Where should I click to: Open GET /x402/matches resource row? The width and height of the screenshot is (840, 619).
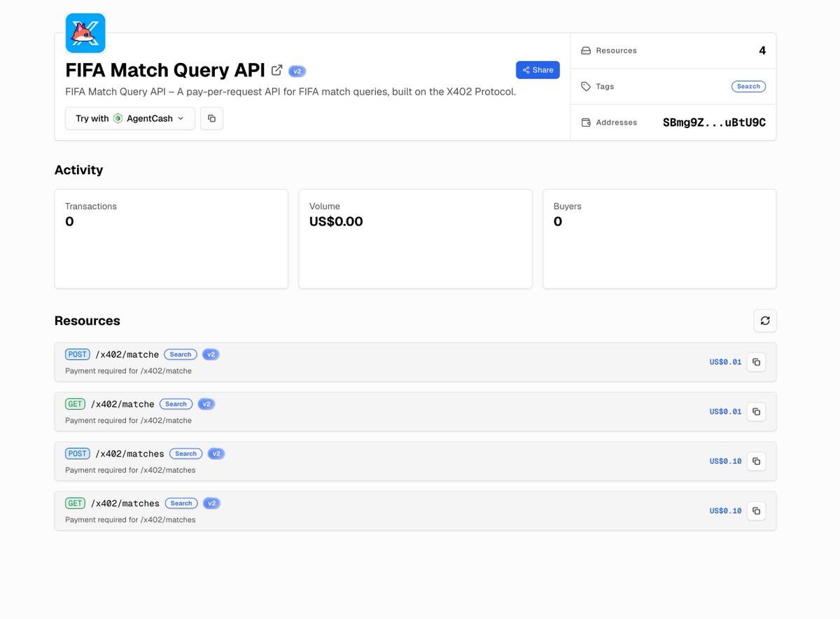tap(415, 510)
